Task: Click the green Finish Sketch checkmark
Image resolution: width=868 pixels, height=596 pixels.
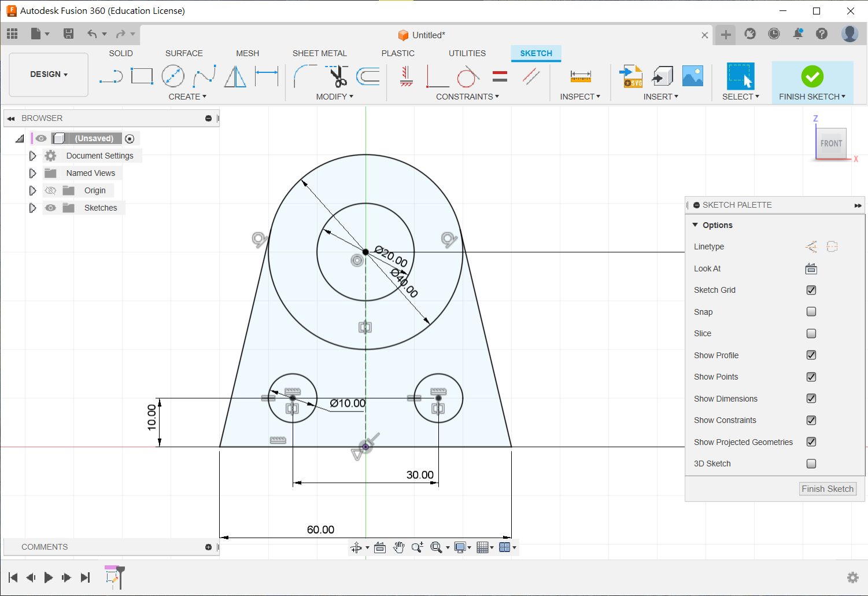Action: click(812, 76)
